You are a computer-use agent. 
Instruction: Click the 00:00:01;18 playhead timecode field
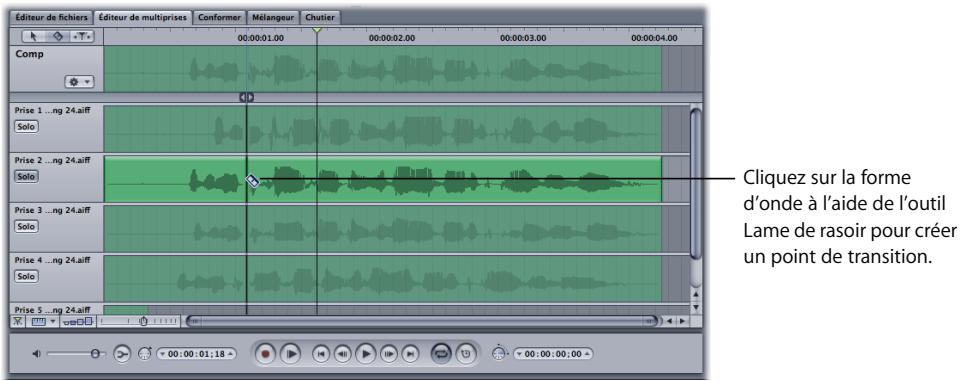click(196, 354)
